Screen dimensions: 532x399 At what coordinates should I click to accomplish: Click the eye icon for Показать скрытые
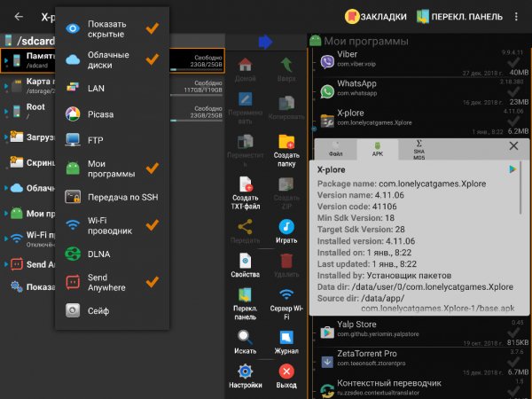point(73,28)
